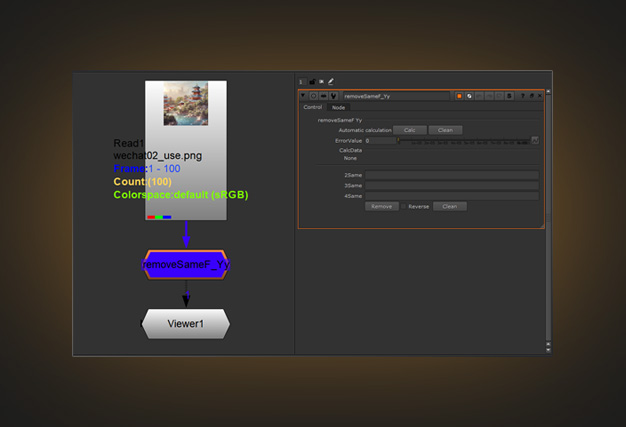
Task: Click the S icon in node header
Action: point(509,96)
